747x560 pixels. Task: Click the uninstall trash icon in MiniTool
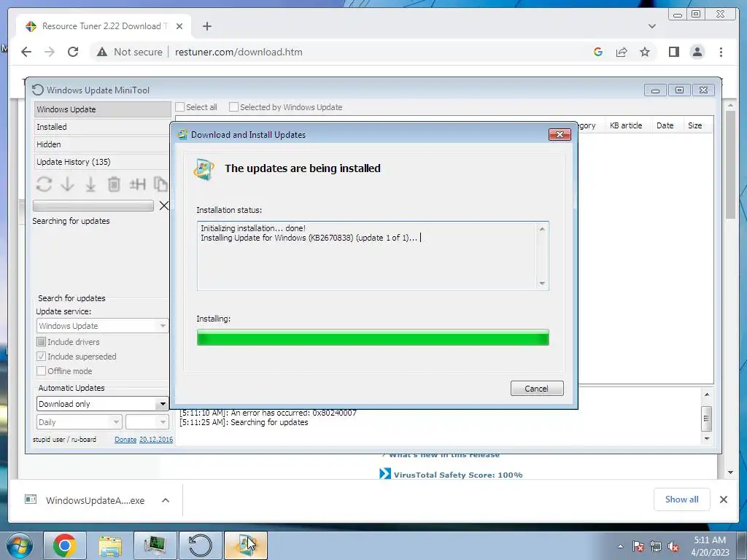tap(114, 184)
